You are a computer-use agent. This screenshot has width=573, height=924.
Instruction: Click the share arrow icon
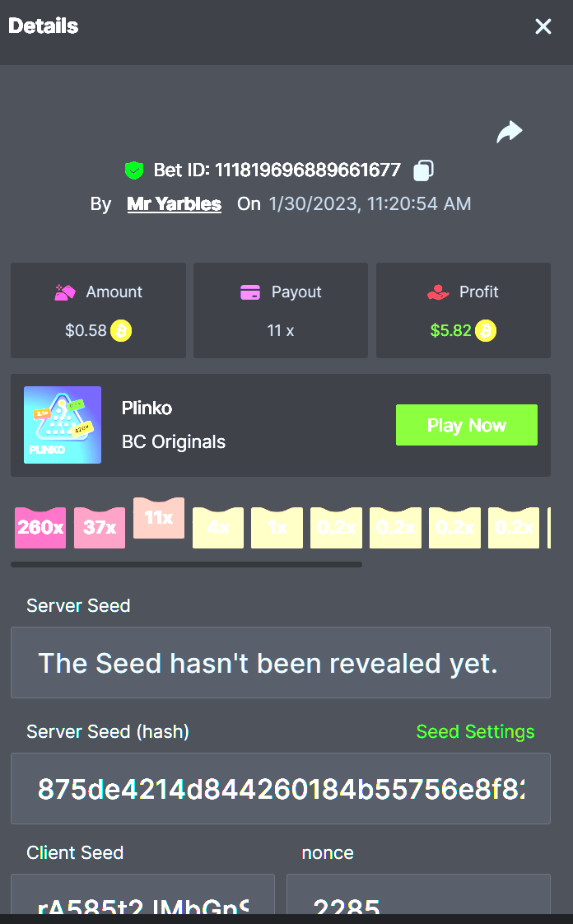(510, 132)
